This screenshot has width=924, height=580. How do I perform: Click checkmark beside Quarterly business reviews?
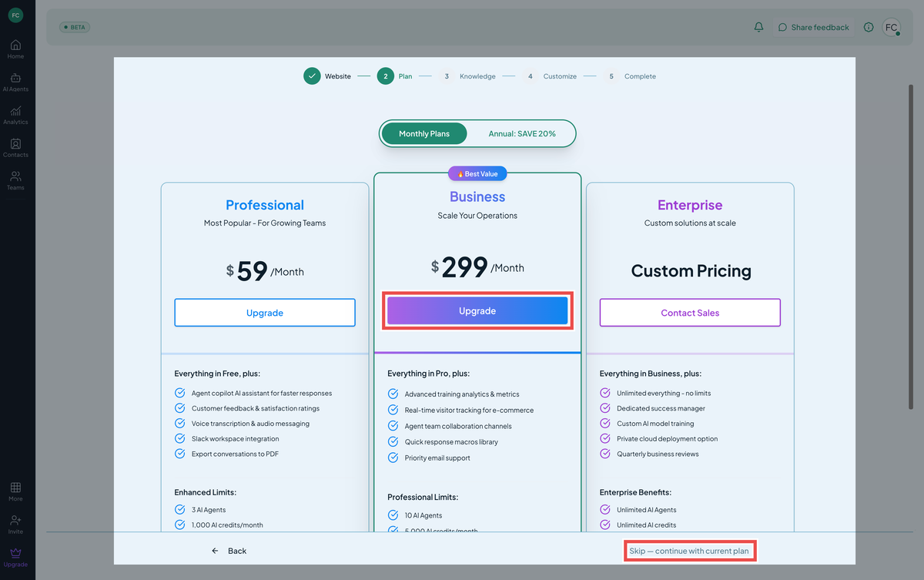pyautogui.click(x=605, y=454)
